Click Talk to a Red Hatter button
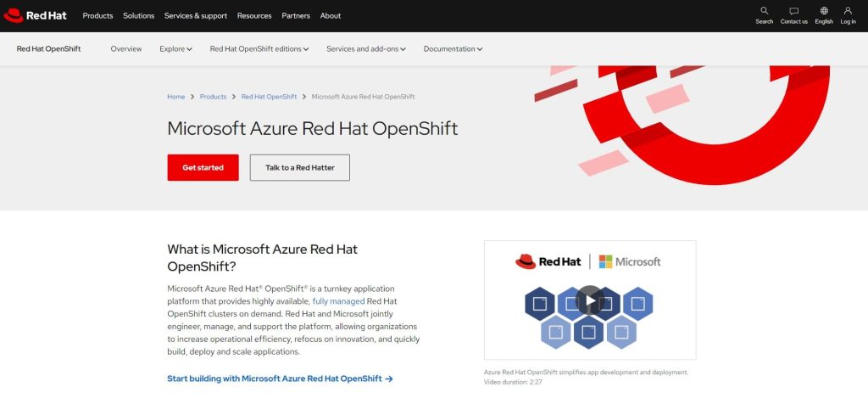This screenshot has height=415, width=868. pyautogui.click(x=299, y=168)
